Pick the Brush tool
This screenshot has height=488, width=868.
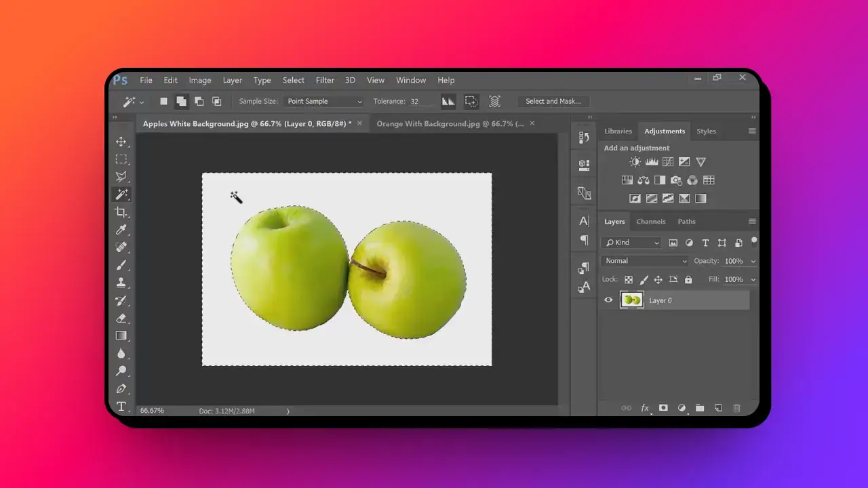pyautogui.click(x=122, y=264)
